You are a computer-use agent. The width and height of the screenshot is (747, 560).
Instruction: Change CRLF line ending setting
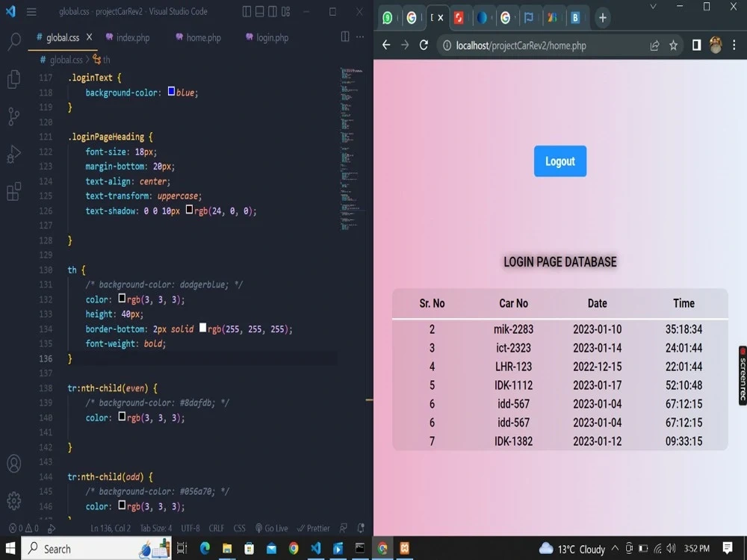tap(217, 528)
